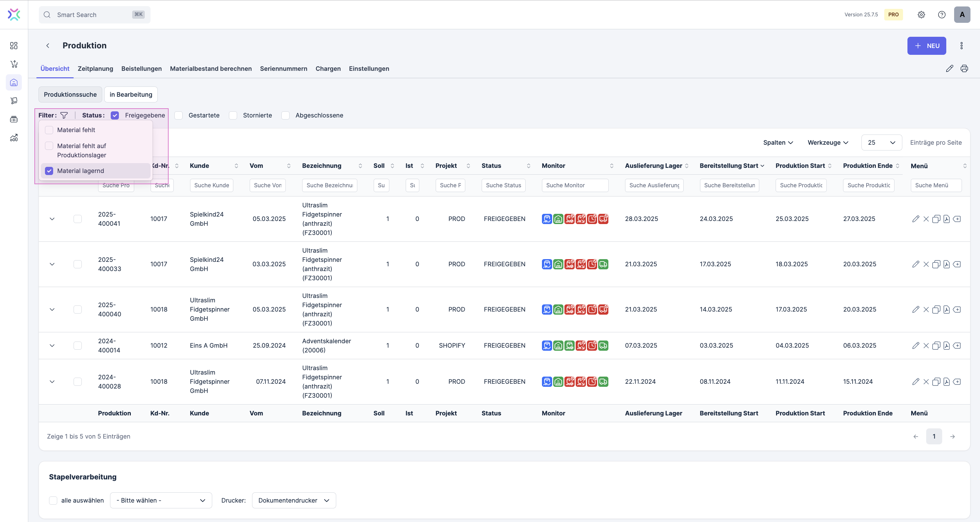Toggle the Gestartete status checkbox

point(179,115)
